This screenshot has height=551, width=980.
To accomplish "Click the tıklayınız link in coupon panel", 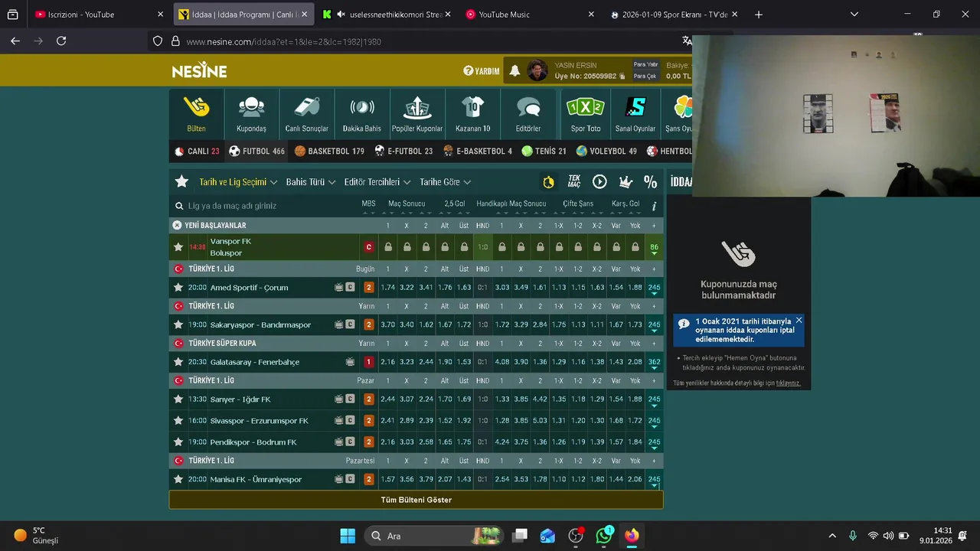I will pyautogui.click(x=788, y=383).
